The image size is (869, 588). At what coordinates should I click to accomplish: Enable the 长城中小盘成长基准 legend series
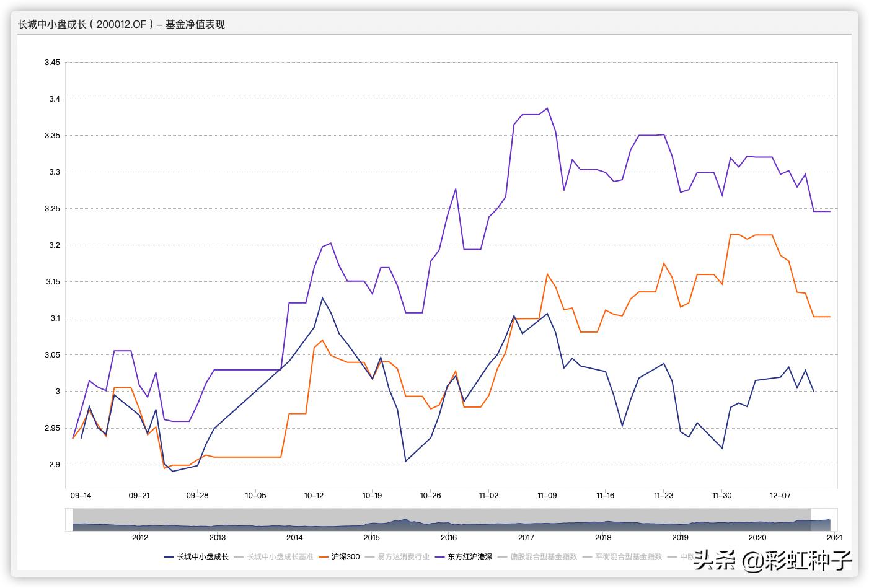(x=273, y=557)
